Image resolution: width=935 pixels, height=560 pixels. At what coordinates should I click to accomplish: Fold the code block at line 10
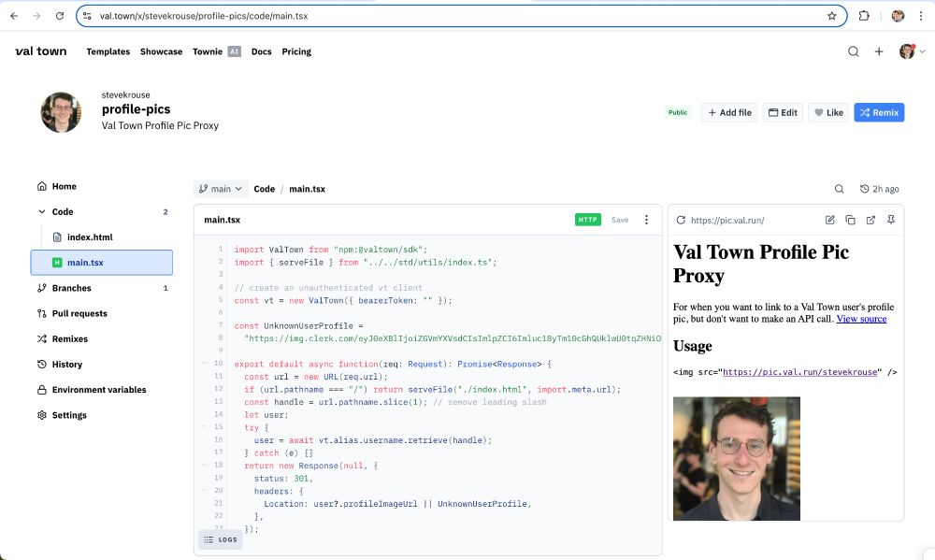[x=204, y=364]
